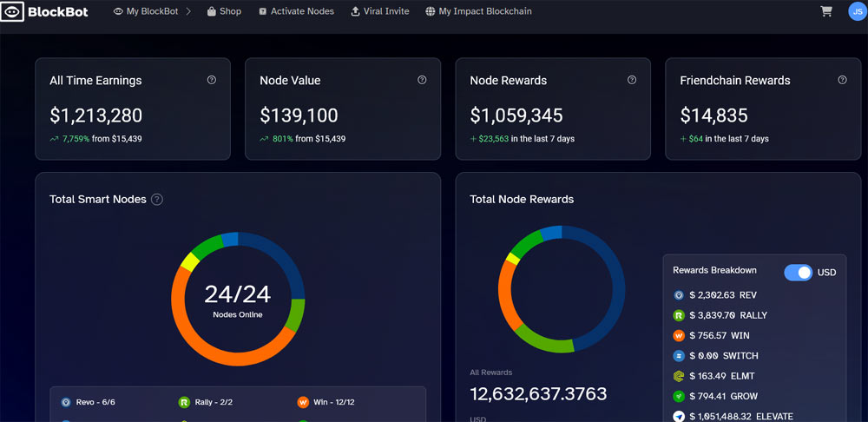Open the JS user avatar
Image resolution: width=868 pixels, height=422 pixels.
click(857, 11)
